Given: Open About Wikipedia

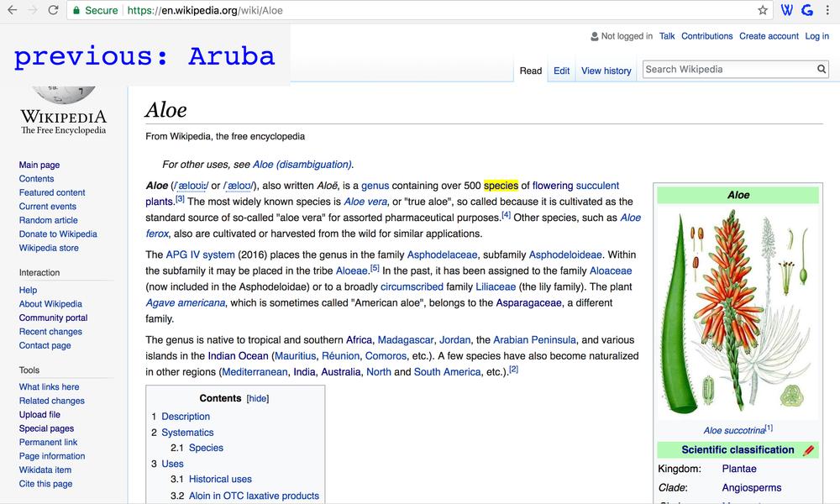Looking at the screenshot, I should coord(50,304).
